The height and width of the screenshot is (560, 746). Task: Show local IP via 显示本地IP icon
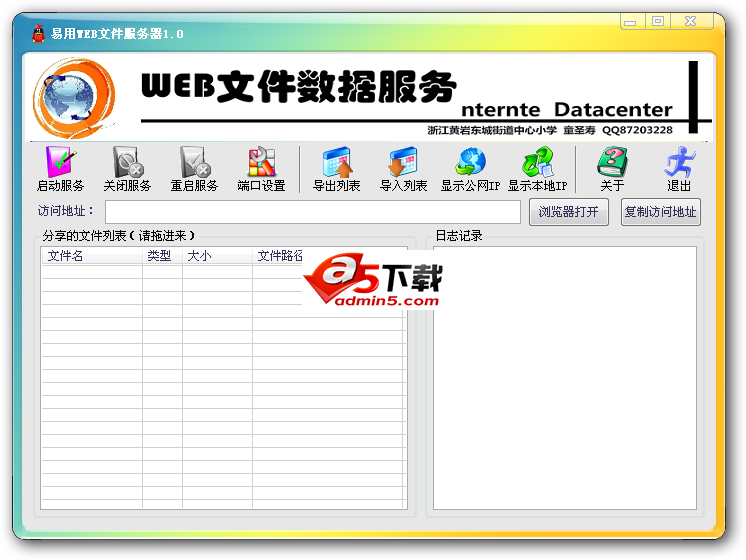click(537, 169)
